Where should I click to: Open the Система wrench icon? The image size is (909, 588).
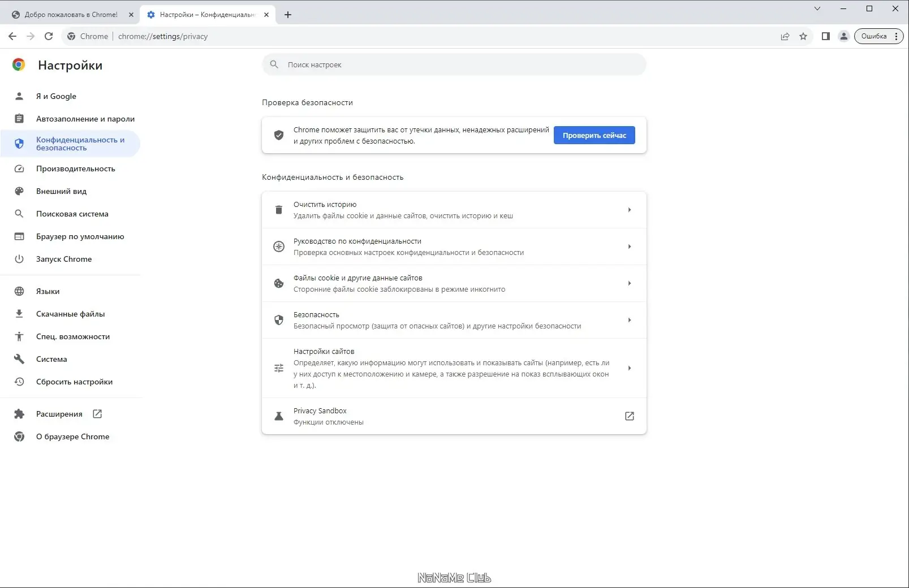19,359
